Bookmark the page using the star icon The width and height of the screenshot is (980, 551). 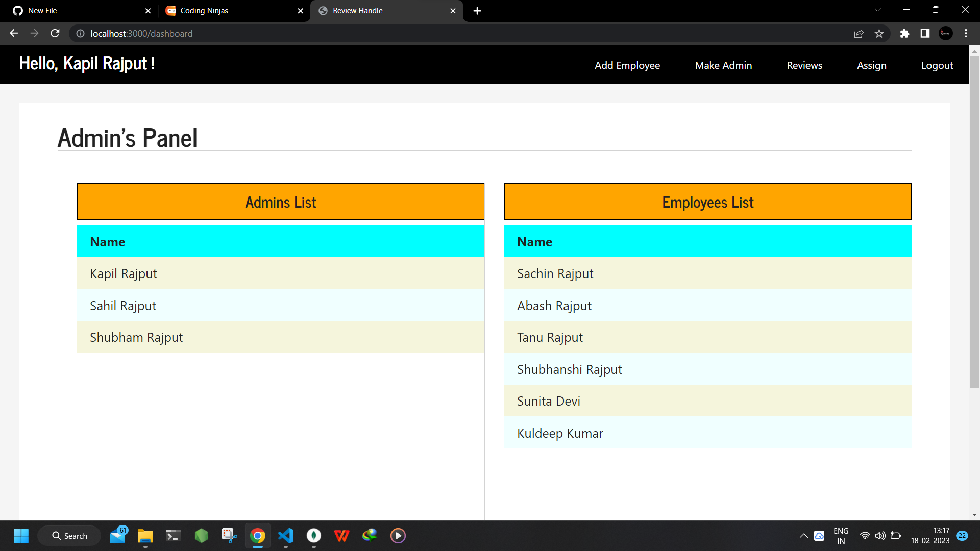pyautogui.click(x=879, y=33)
